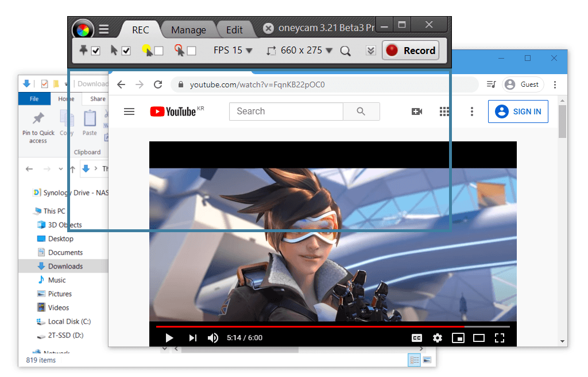Click the magnifier icon in Honeycam toolbar
The height and width of the screenshot is (377, 588).
[345, 51]
